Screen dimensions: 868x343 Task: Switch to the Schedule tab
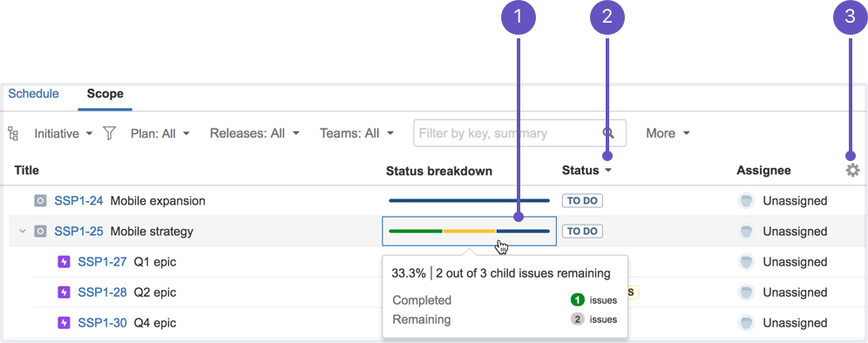pos(34,93)
